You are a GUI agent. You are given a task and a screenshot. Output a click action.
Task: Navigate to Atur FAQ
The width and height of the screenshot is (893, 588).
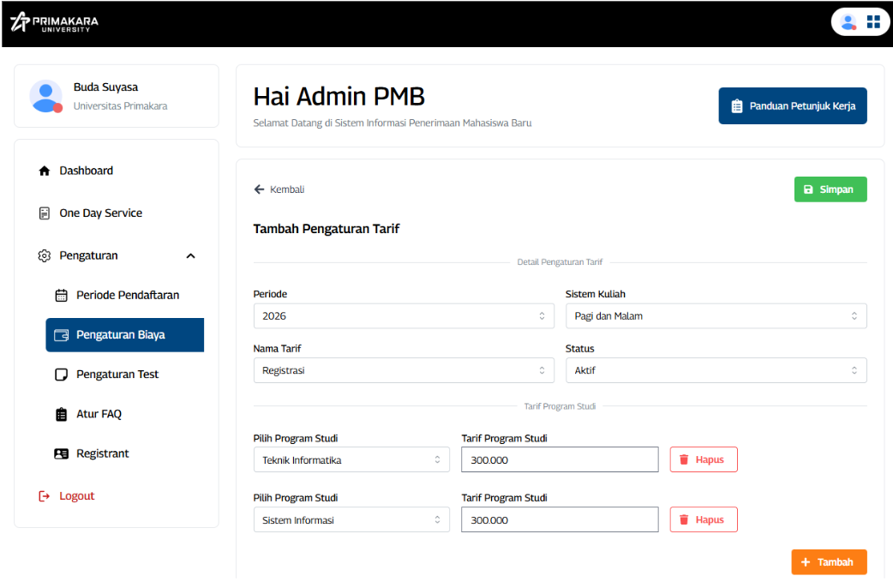tap(99, 414)
